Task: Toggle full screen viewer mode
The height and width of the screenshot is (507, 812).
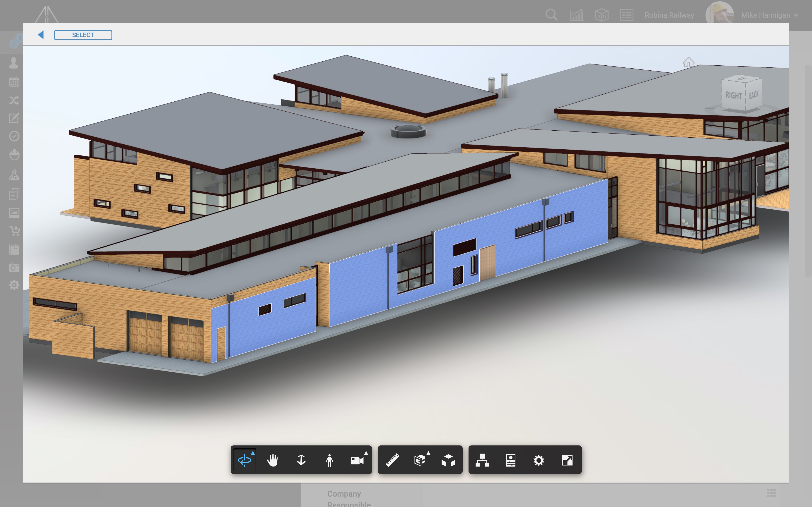Action: 567,460
